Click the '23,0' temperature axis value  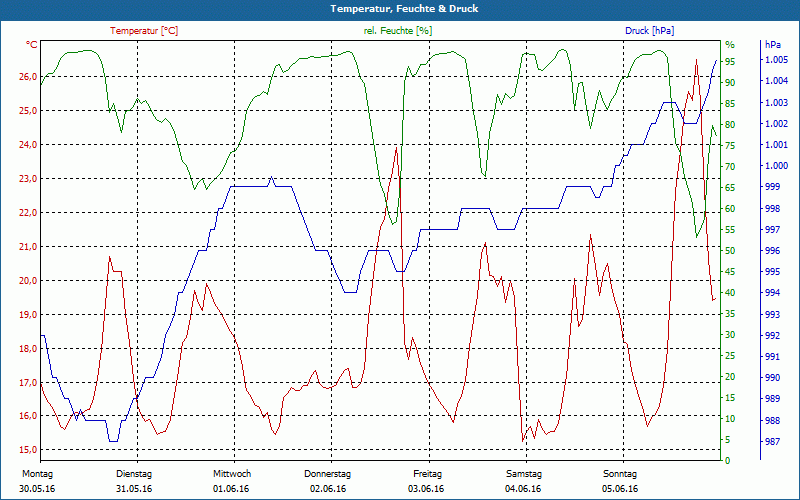(28, 179)
